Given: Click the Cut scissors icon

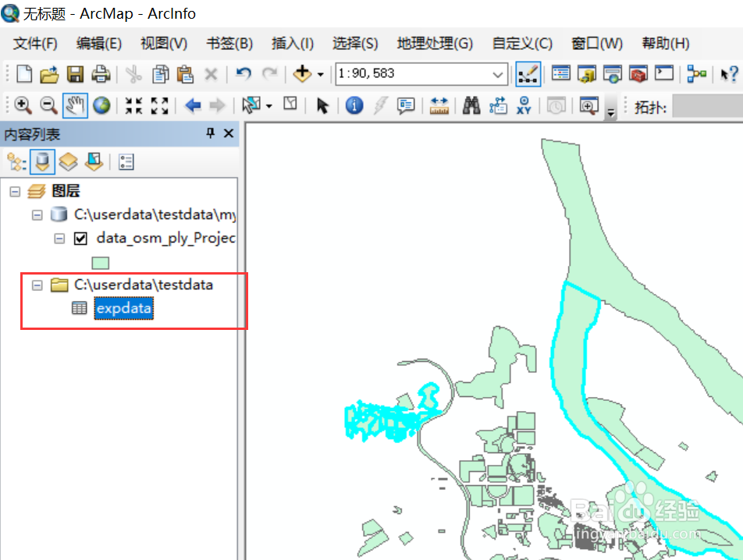Looking at the screenshot, I should tap(134, 74).
